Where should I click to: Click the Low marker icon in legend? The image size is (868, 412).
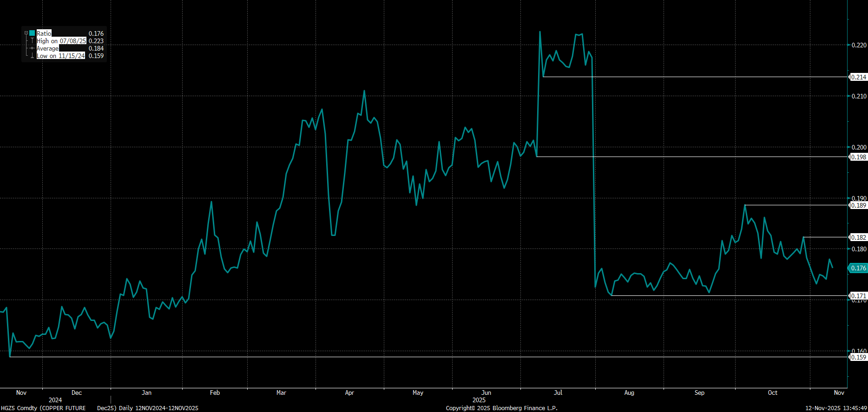click(32, 56)
